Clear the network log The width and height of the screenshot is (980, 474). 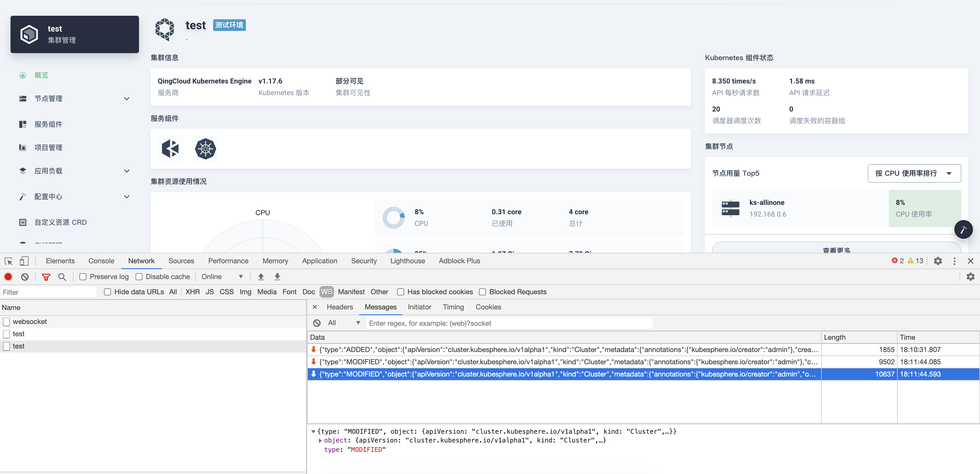(x=24, y=277)
